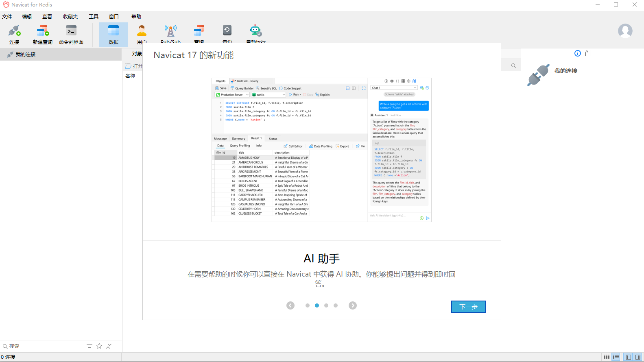Image resolution: width=644 pixels, height=362 pixels.
Task: Select 我的连接 in the left sidebar tree
Action: click(x=61, y=55)
